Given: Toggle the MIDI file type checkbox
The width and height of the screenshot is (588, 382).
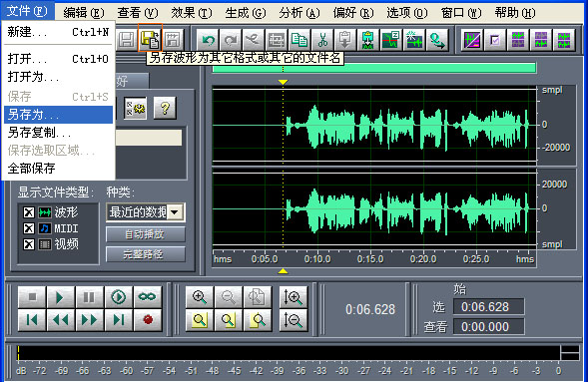Looking at the screenshot, I should point(29,228).
